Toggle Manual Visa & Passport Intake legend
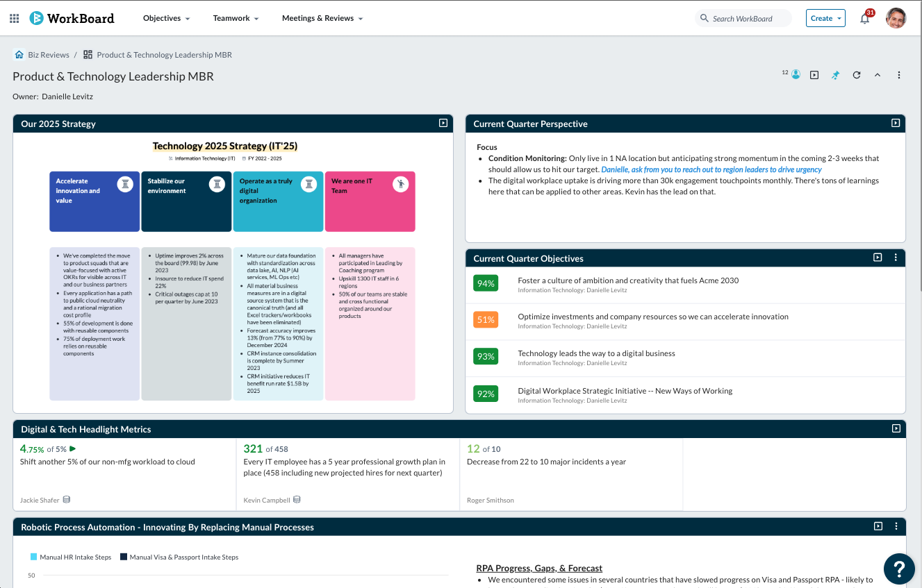 click(x=179, y=557)
